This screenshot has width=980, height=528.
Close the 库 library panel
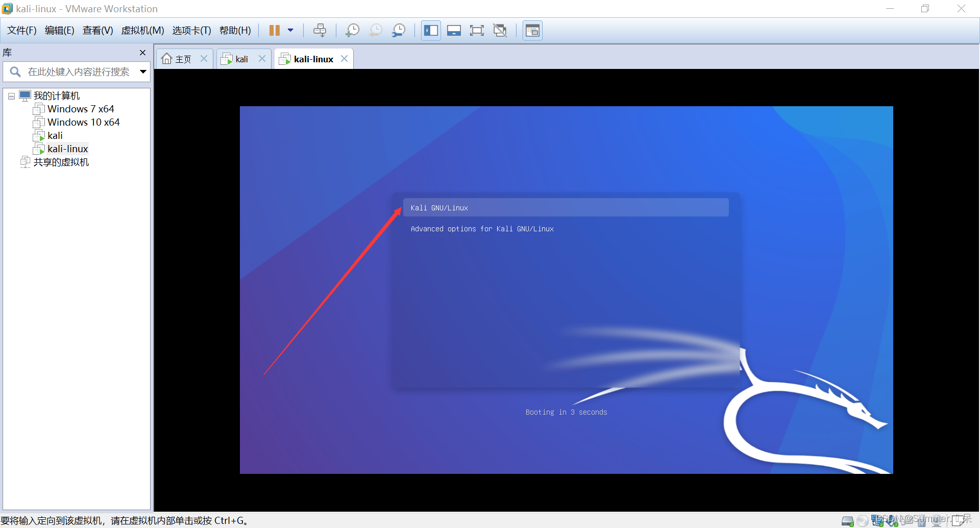pyautogui.click(x=143, y=53)
